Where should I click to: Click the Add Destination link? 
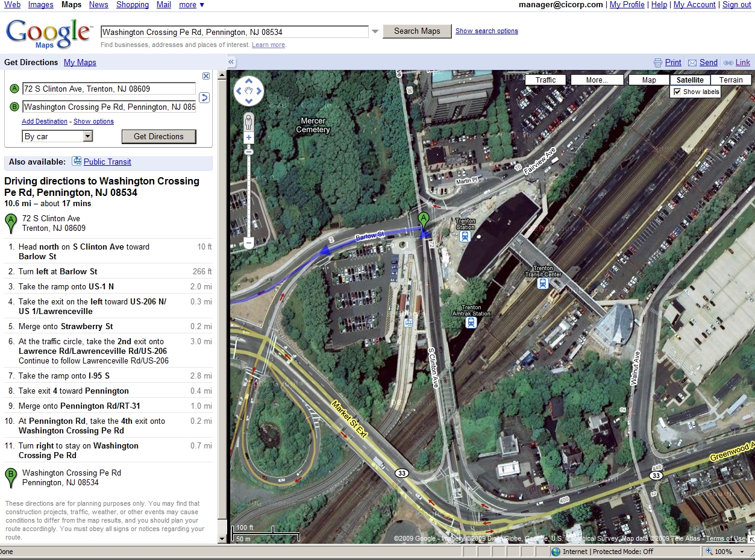click(x=45, y=121)
